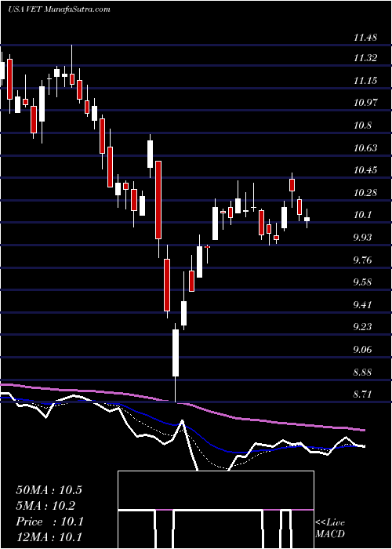
Task: Select the 9.23 price axis label
Action: click(x=362, y=327)
